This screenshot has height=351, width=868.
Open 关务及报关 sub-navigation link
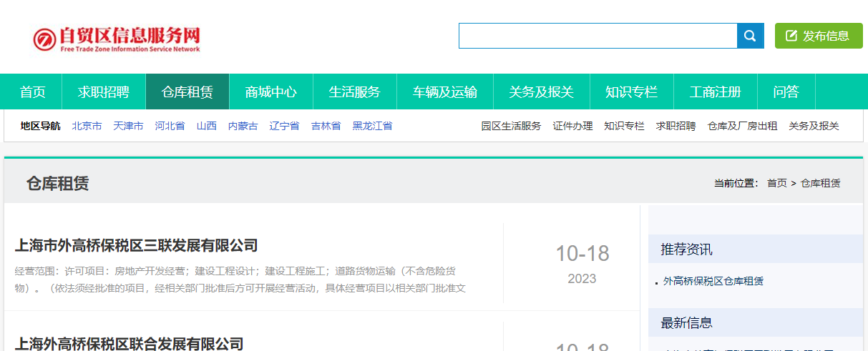click(814, 126)
